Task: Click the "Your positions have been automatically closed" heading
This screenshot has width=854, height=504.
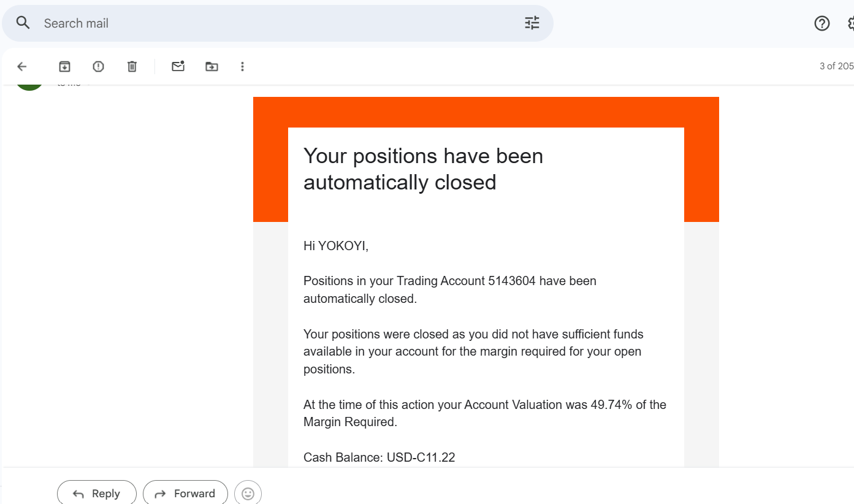Action: 423,169
